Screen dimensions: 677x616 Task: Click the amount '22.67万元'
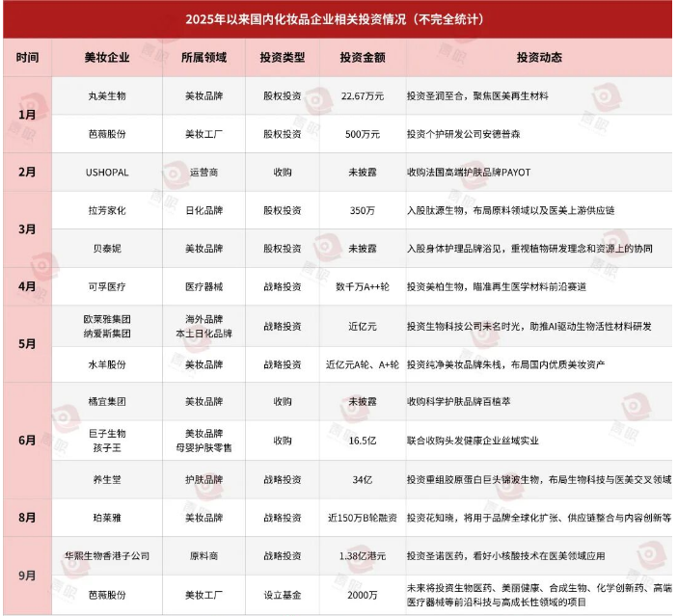(363, 95)
